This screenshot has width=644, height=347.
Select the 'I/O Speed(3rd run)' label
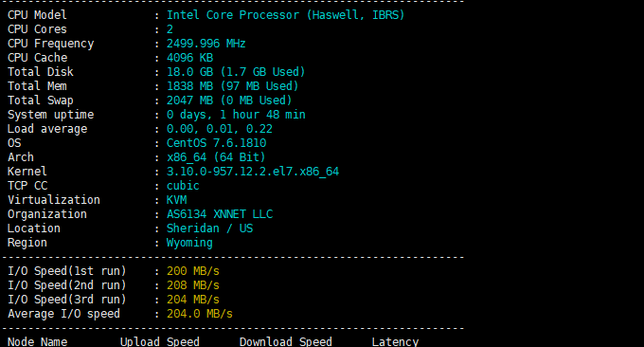[67, 300]
